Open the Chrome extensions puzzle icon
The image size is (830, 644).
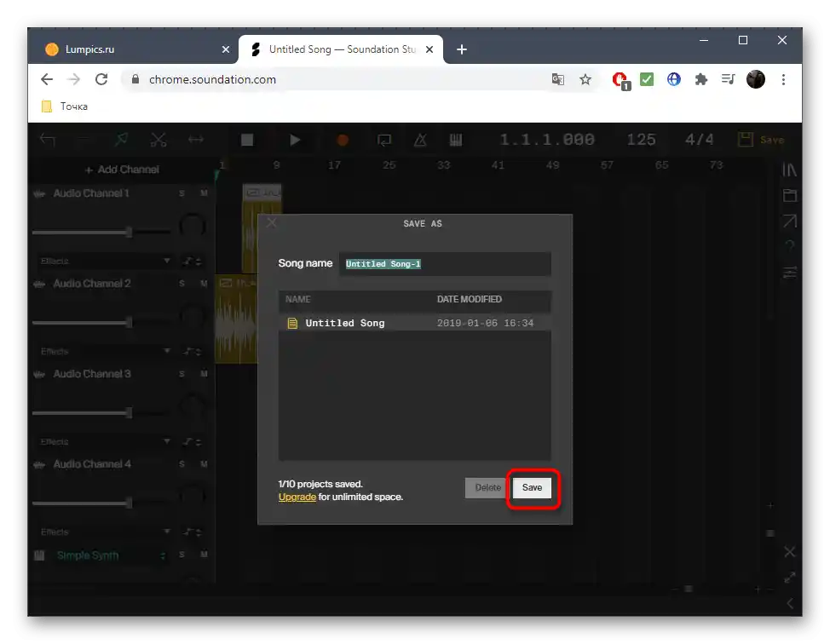pyautogui.click(x=700, y=79)
